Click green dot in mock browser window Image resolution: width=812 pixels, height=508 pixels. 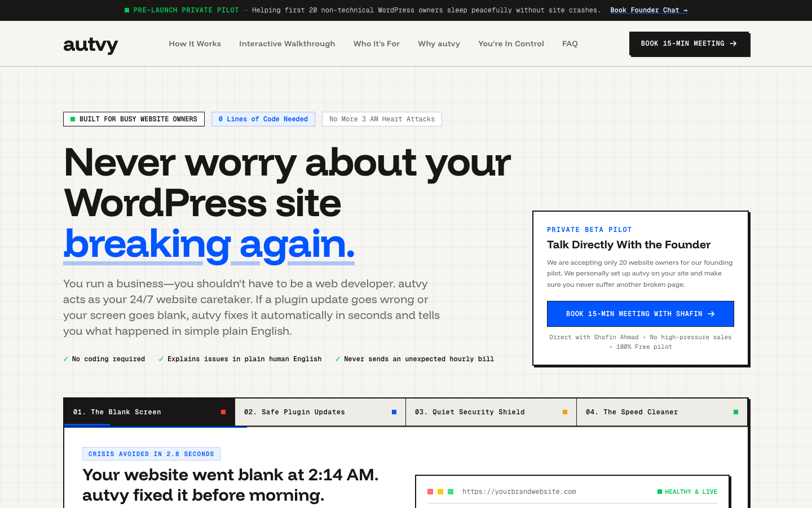451,492
